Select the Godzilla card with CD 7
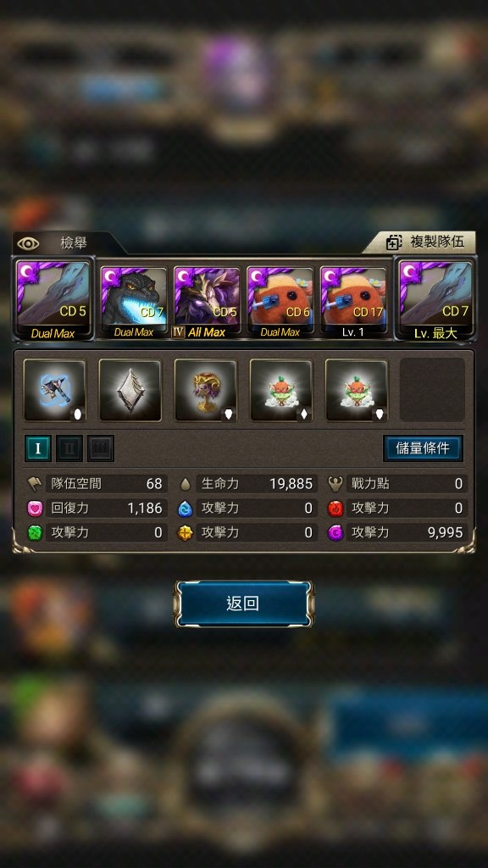The width and height of the screenshot is (488, 868). [x=133, y=303]
